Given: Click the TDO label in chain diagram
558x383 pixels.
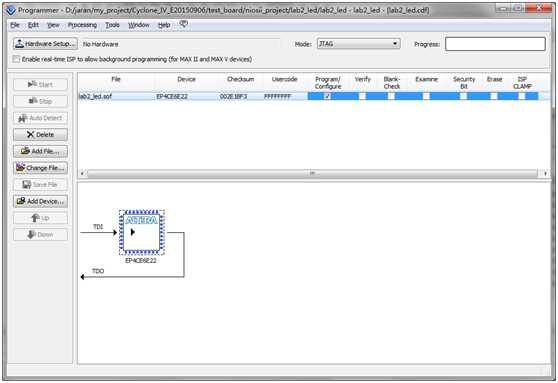Looking at the screenshot, I should coord(98,271).
